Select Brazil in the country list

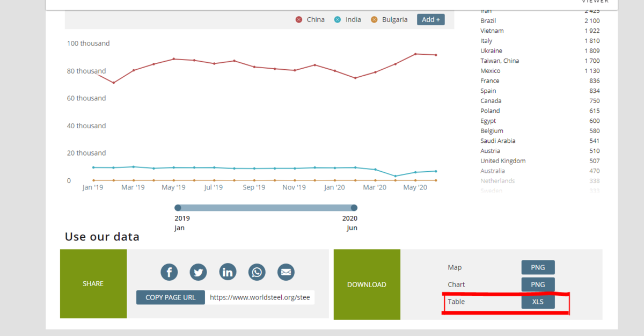click(x=488, y=21)
